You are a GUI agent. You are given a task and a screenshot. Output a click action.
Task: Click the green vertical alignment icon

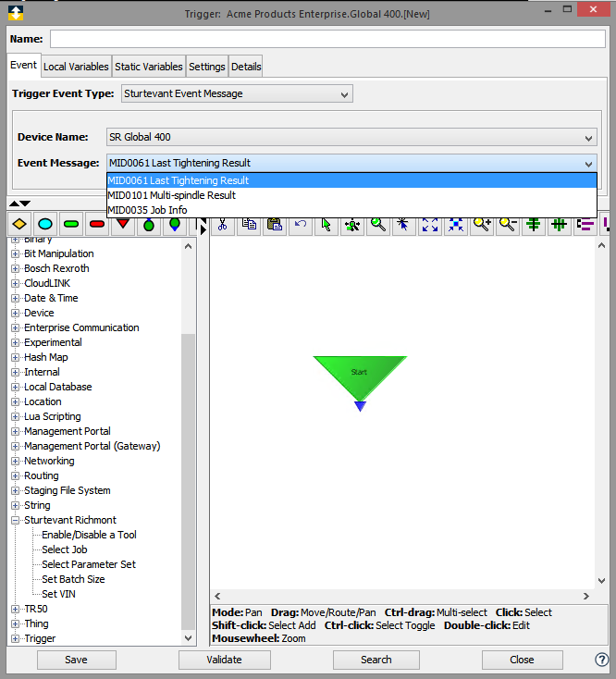click(x=560, y=224)
